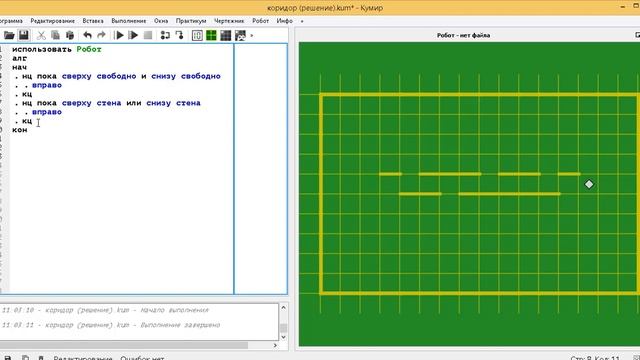This screenshot has width=640, height=360.
Task: Undo the last edit
Action: click(x=87, y=36)
